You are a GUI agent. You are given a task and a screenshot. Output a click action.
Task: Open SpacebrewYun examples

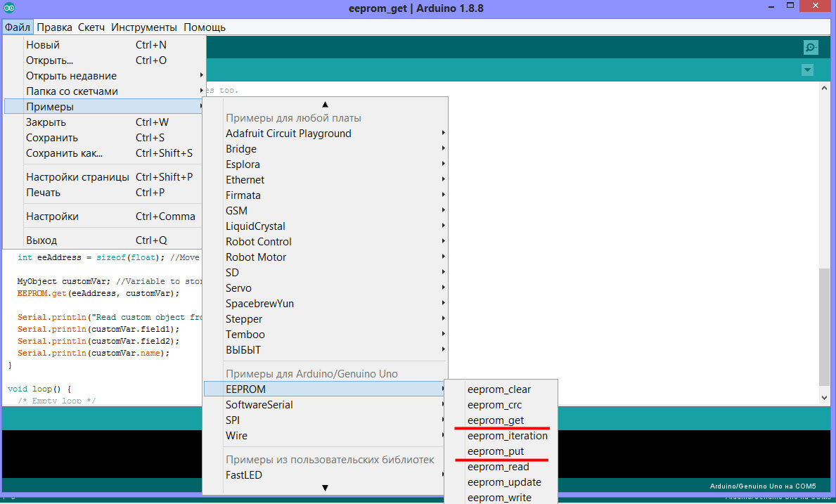(x=326, y=303)
